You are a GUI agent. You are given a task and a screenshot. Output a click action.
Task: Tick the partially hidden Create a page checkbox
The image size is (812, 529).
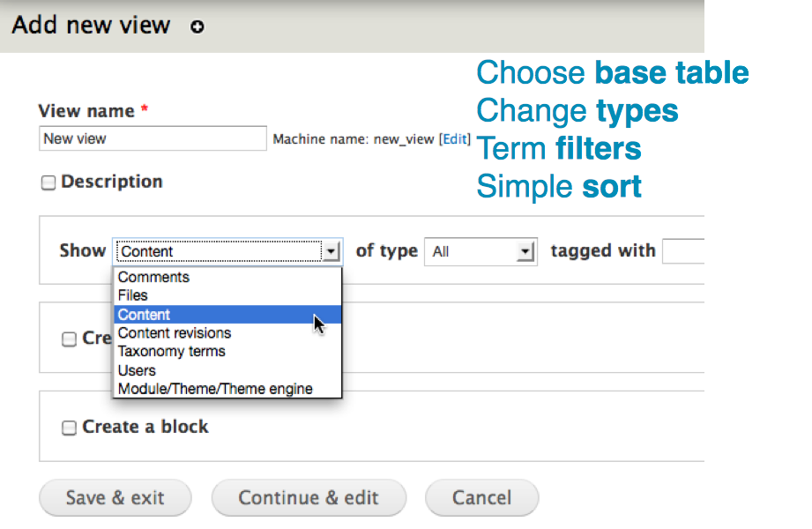pos(69,339)
